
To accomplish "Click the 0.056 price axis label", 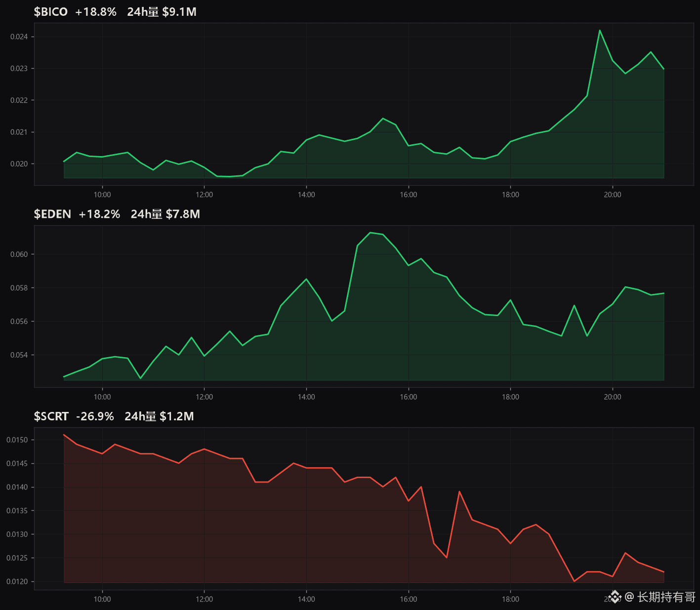I will tap(19, 322).
